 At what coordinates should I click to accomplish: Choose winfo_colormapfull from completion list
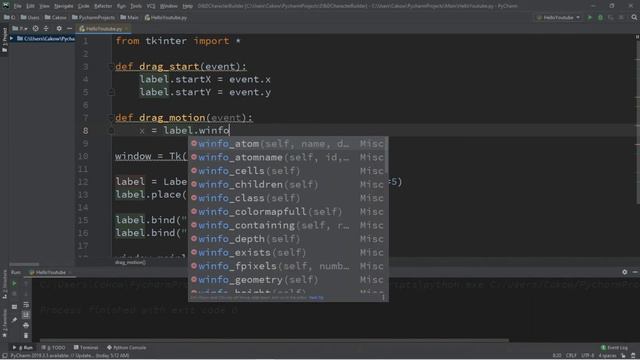[x=287, y=211]
